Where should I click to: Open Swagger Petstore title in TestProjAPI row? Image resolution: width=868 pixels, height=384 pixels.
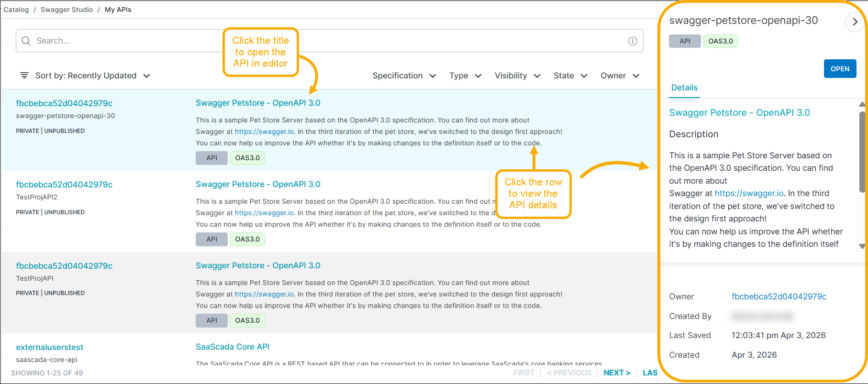[x=258, y=265]
